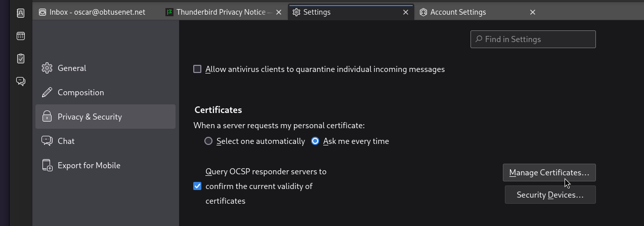Screen dimensions: 644x226
Task: Uncheck Query OCSP responder servers option
Action: 198,186
